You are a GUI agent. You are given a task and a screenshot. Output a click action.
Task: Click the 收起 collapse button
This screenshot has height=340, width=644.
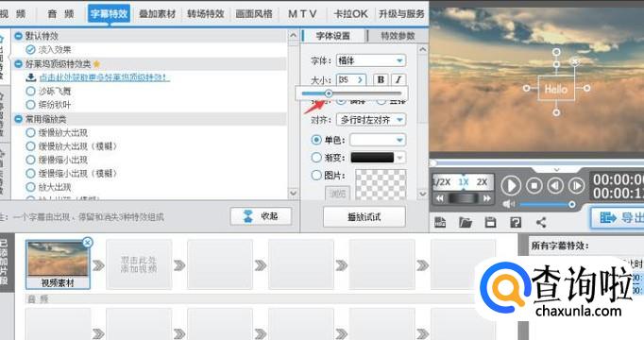(262, 216)
